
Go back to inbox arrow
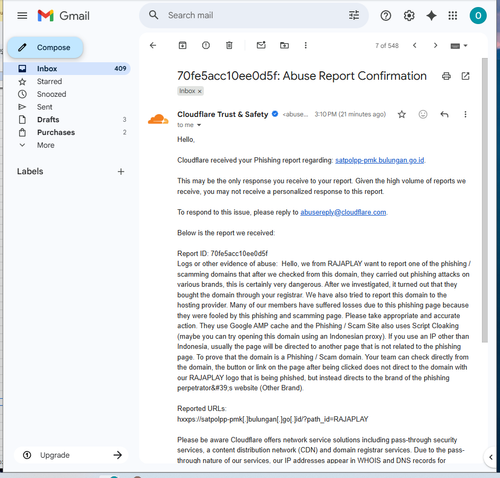153,45
